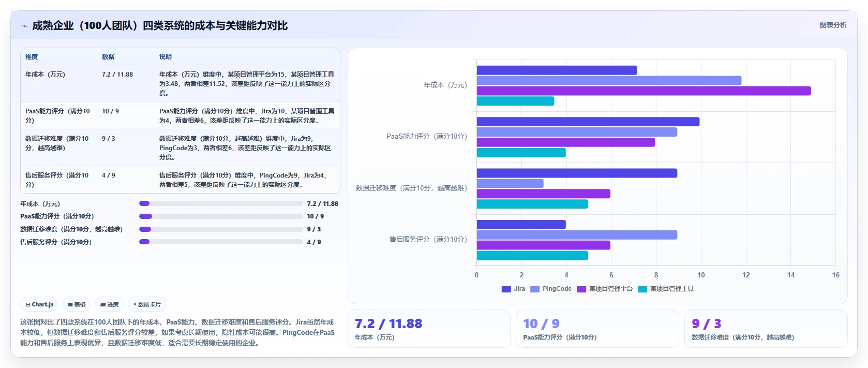Viewport: 868px width, 368px height.
Task: Click the 某项目管理平台 bar in 年成本 group
Action: point(643,91)
